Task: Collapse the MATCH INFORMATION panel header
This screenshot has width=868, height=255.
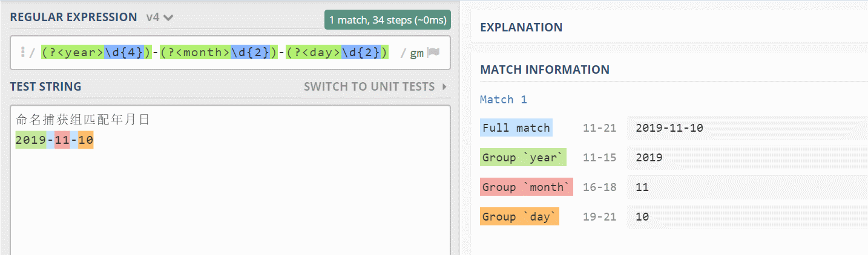Action: (x=545, y=69)
